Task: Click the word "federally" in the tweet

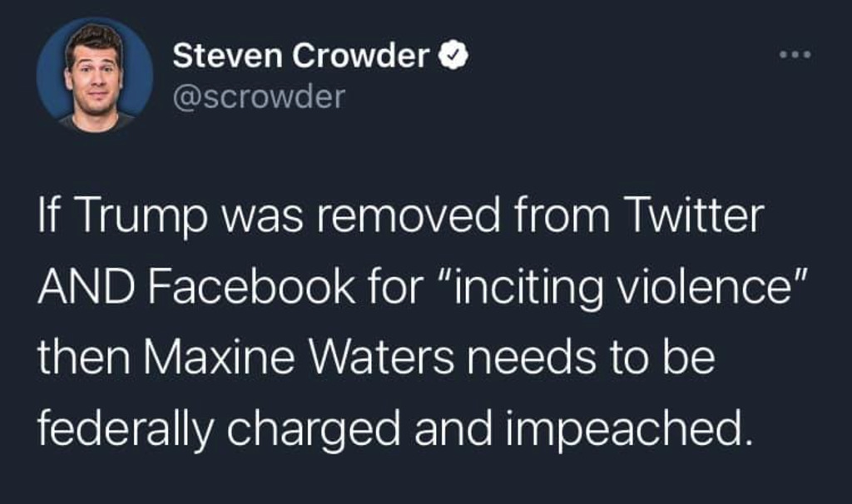Action: coord(122,428)
